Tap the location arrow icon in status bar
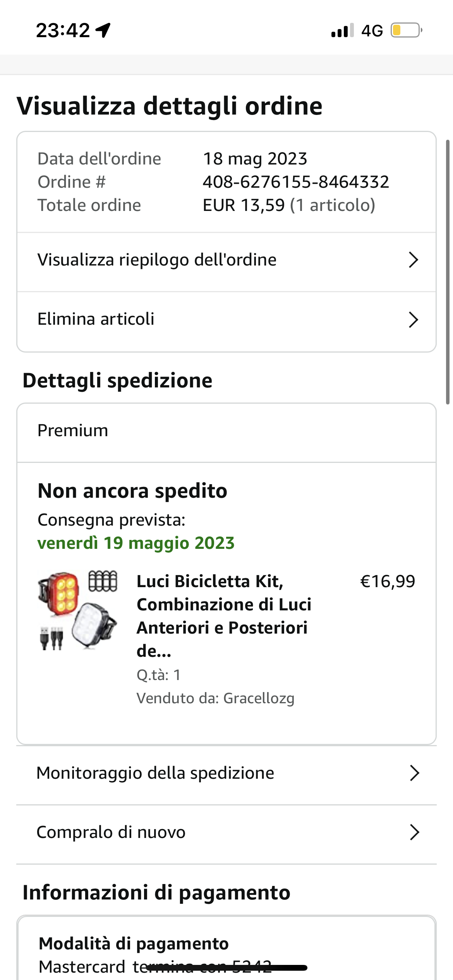Image resolution: width=453 pixels, height=980 pixels. tap(103, 30)
